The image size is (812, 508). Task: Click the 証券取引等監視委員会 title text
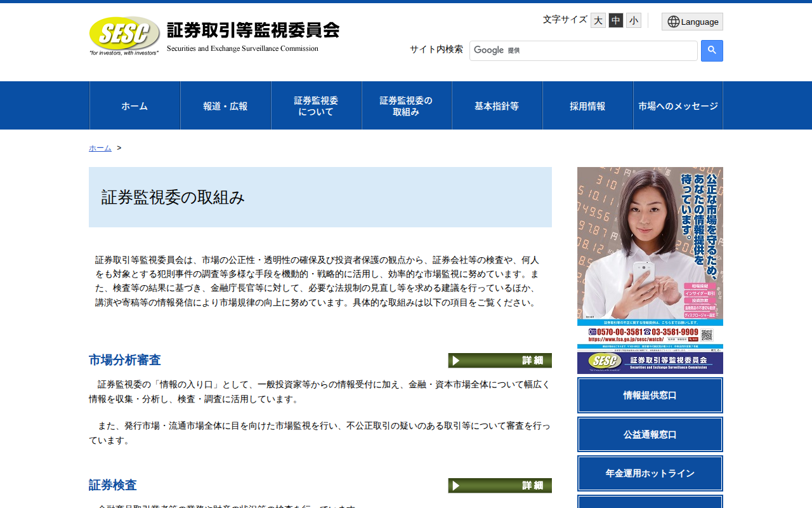pos(253,30)
